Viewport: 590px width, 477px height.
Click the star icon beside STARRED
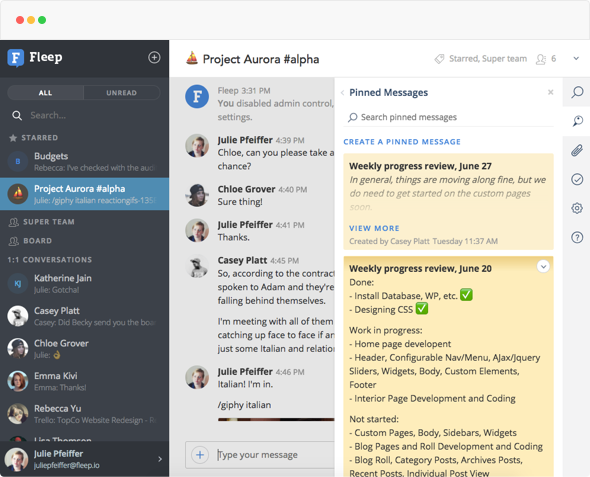13,138
